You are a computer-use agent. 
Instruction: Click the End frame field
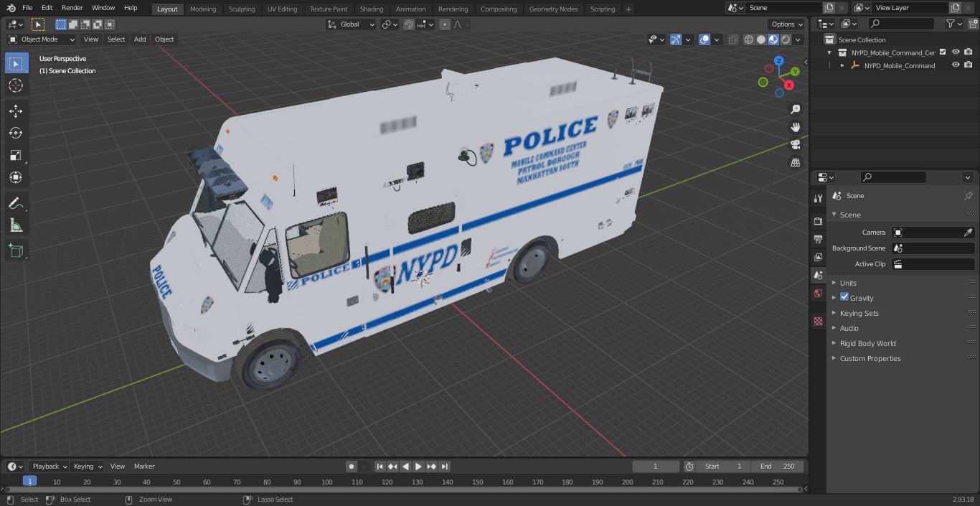coord(778,467)
